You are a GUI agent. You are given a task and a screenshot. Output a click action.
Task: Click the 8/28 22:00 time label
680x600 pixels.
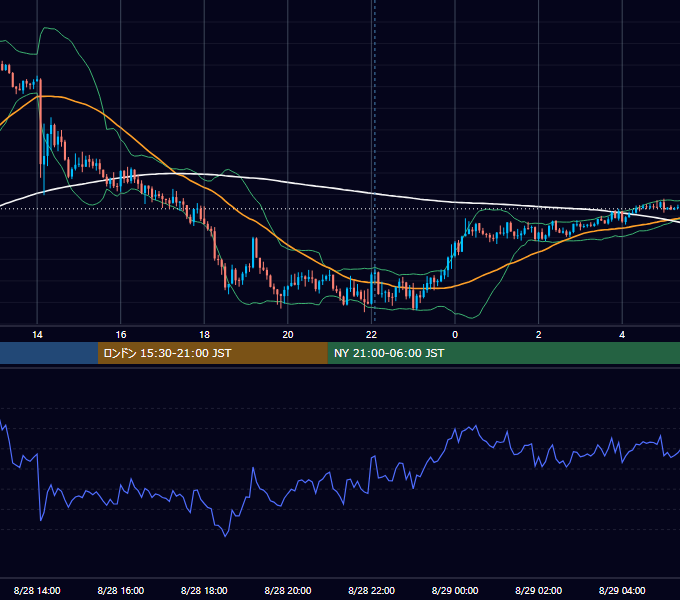(x=371, y=590)
